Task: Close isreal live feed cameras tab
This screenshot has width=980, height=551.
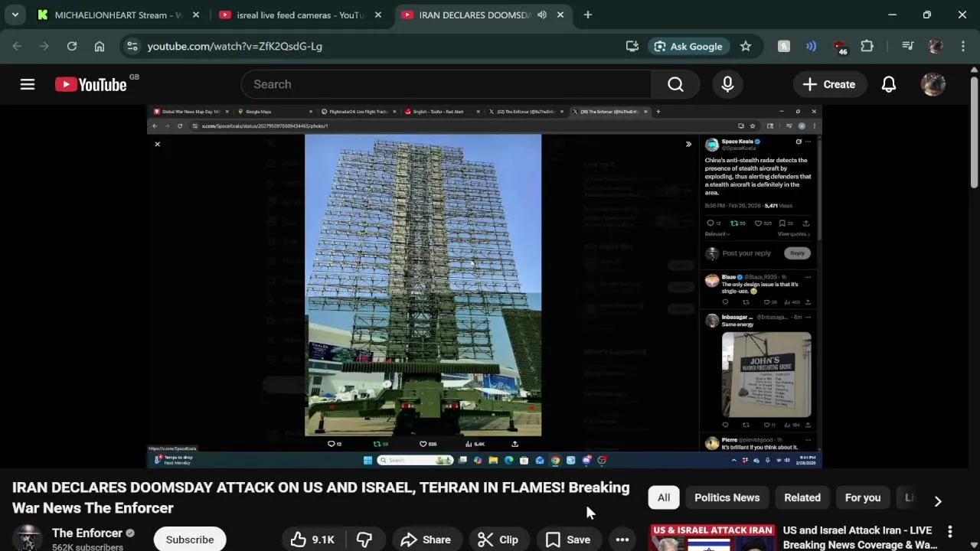Action: click(378, 15)
